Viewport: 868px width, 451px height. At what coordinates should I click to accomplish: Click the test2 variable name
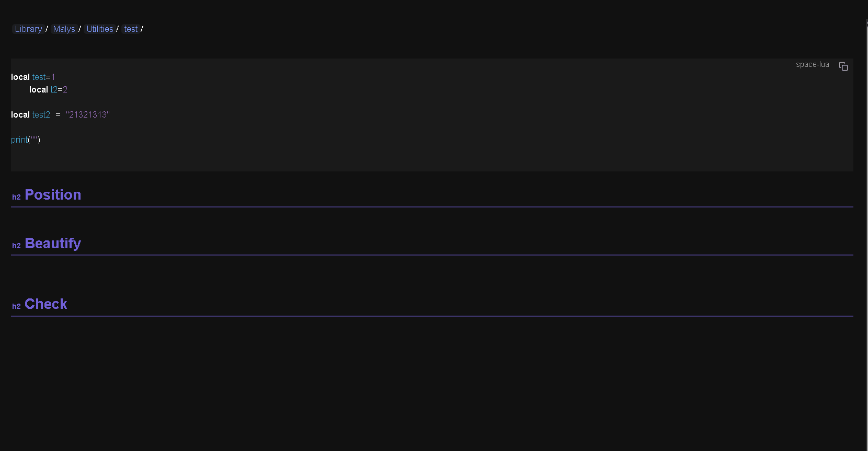click(41, 115)
